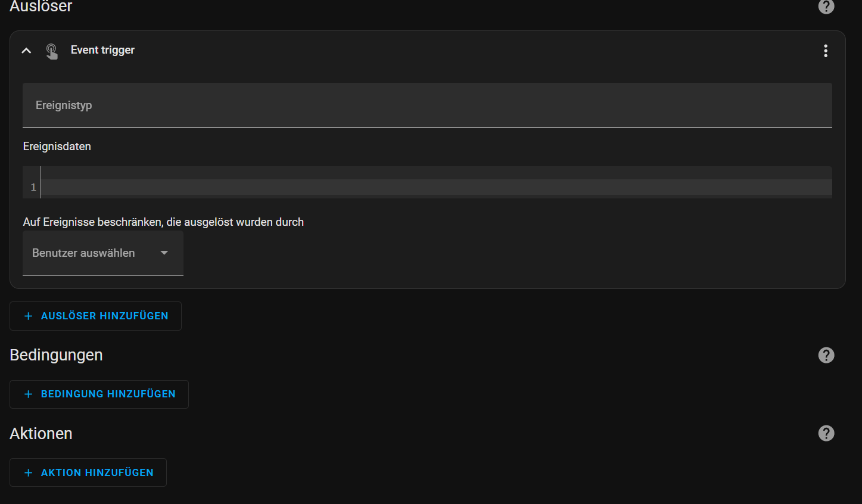862x504 pixels.
Task: Click into the Ereignisdaten code editor
Action: (x=435, y=187)
